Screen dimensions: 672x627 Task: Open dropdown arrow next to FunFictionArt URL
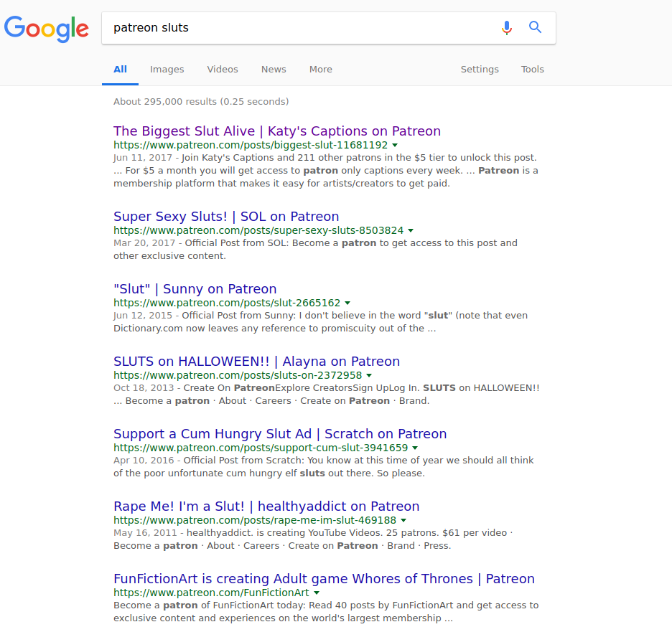pos(317,593)
